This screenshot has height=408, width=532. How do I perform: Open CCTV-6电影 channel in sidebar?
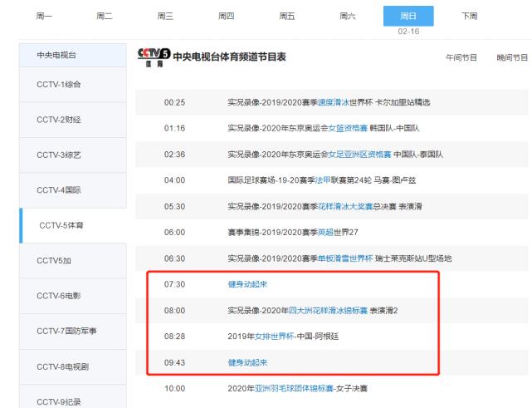coord(73,296)
